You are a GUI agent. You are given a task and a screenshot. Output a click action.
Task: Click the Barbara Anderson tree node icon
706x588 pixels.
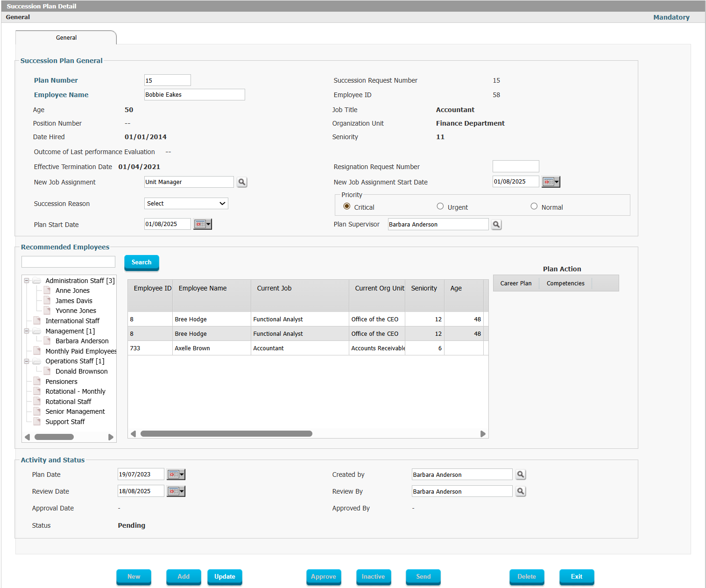pyautogui.click(x=47, y=341)
